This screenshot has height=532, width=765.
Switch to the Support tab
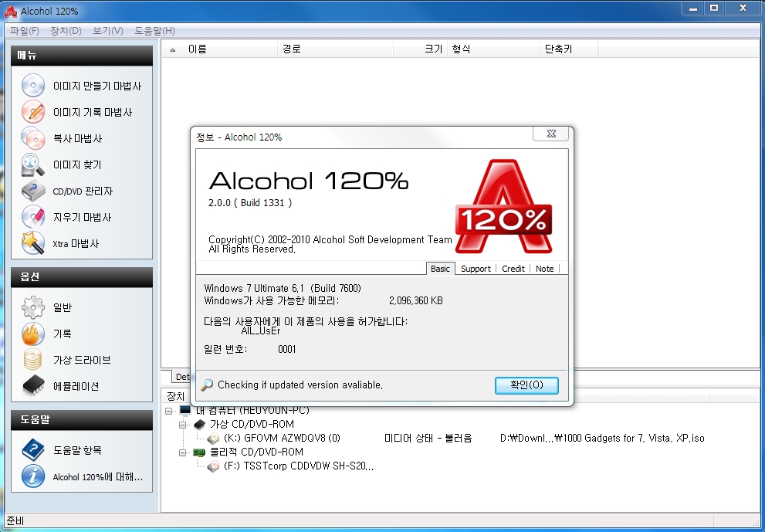tap(476, 269)
